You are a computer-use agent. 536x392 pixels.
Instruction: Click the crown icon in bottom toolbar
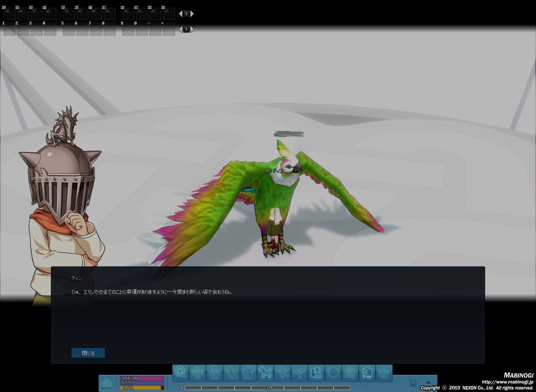coord(384,372)
